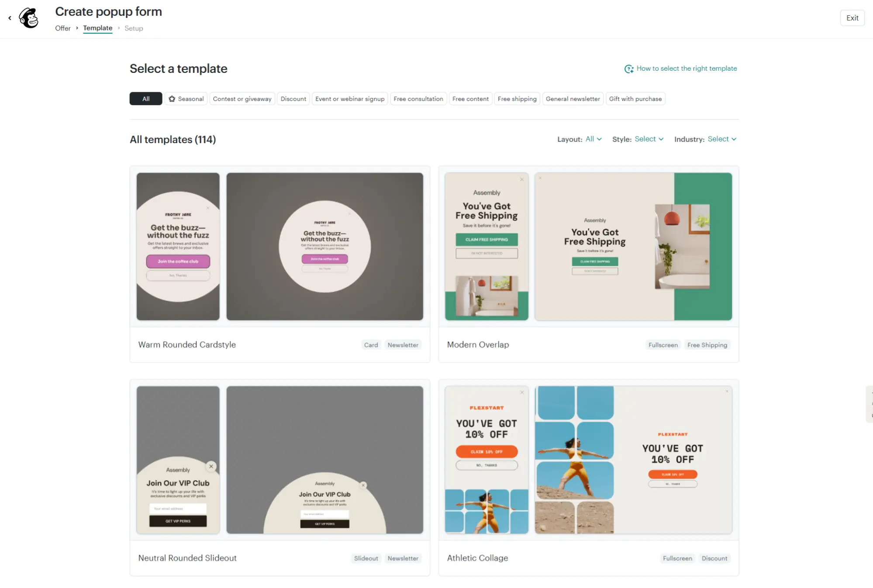The width and height of the screenshot is (873, 588).
Task: Filter by Free shipping
Action: tap(517, 99)
